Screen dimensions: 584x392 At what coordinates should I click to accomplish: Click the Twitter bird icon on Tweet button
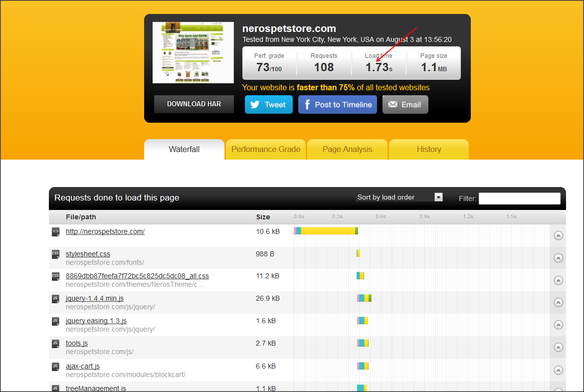click(x=255, y=105)
